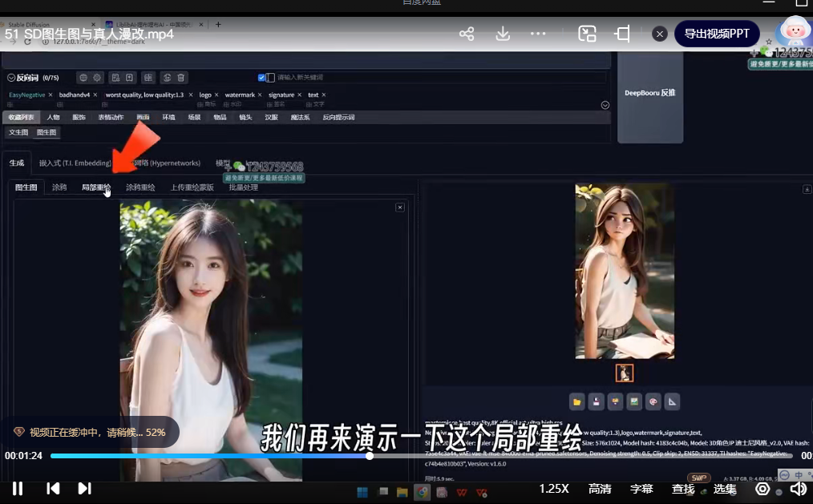The image size is (813, 504).
Task: Pause the video playback
Action: (18, 489)
